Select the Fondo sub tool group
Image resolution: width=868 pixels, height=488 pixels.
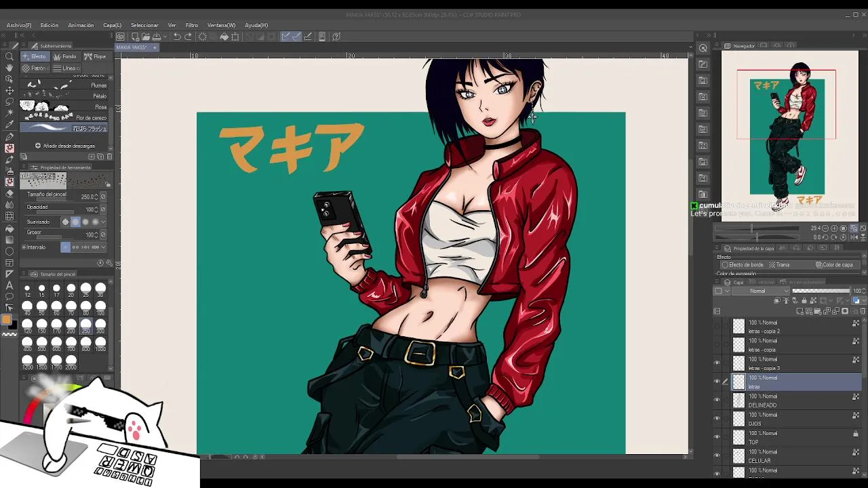[65, 56]
